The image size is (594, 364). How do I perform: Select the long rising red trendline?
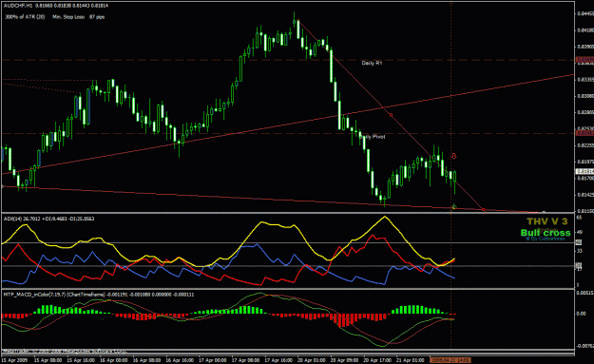click(x=288, y=124)
